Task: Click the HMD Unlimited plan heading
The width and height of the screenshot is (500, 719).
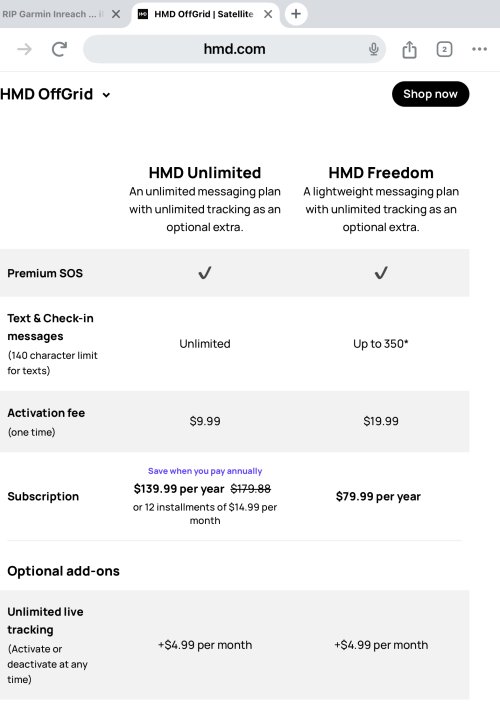Action: [x=205, y=172]
